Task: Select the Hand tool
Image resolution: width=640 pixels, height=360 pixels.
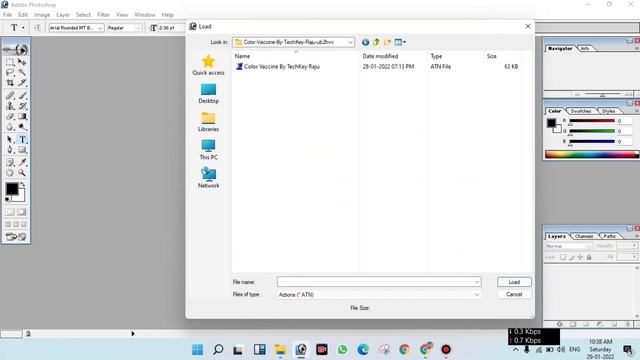Action: coord(10,173)
